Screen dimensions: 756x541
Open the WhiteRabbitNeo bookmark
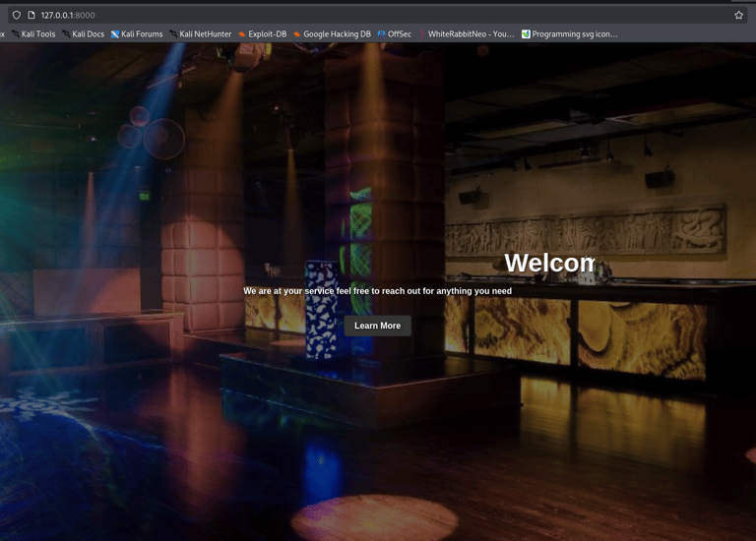pyautogui.click(x=467, y=34)
